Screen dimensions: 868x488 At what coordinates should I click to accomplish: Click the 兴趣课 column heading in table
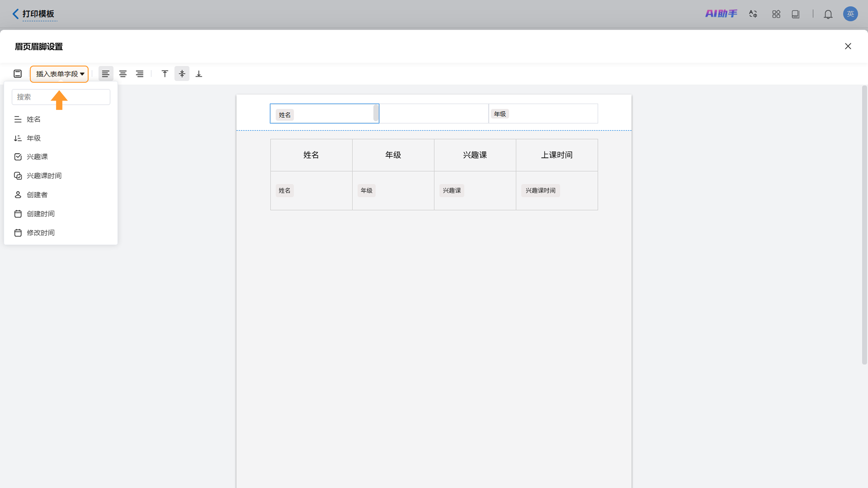click(x=475, y=155)
